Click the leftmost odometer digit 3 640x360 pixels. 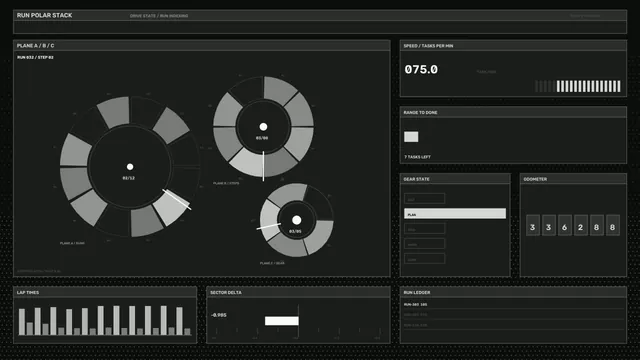pyautogui.click(x=533, y=226)
